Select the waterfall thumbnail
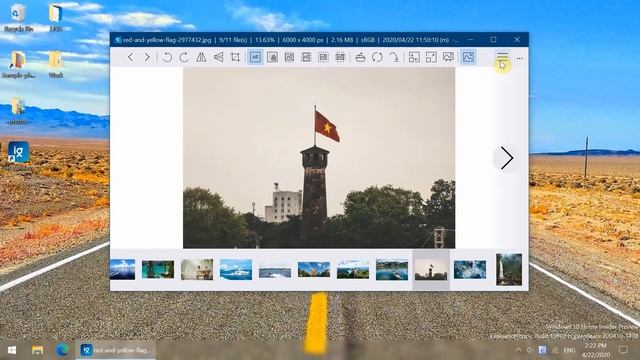Viewport: 640px width, 360px height. pyautogui.click(x=509, y=269)
